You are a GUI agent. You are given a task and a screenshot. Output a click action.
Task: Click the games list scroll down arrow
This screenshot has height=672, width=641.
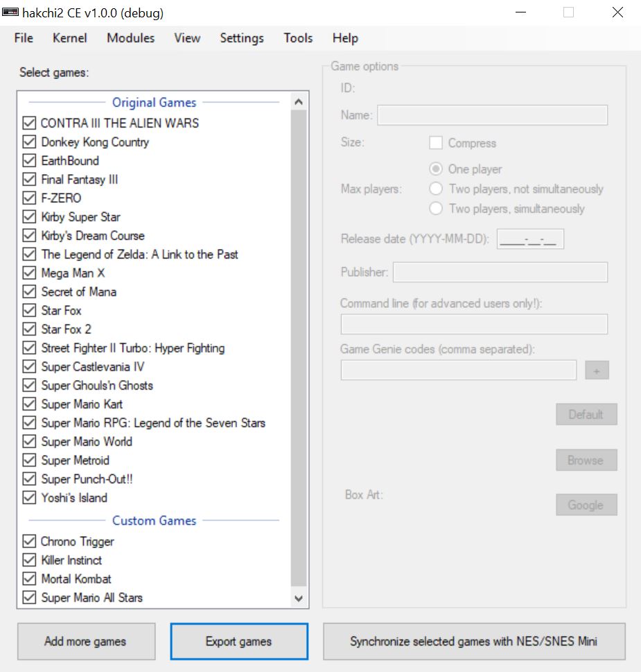click(x=299, y=598)
